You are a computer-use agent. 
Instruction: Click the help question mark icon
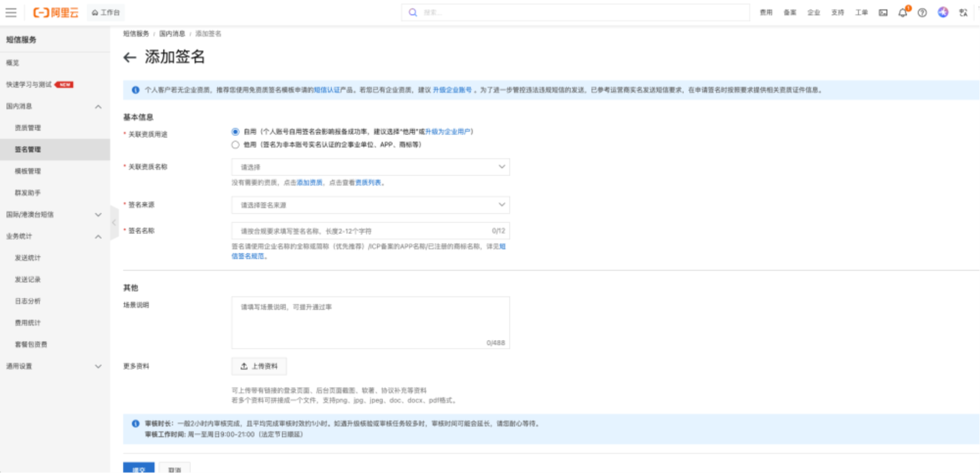pos(922,13)
